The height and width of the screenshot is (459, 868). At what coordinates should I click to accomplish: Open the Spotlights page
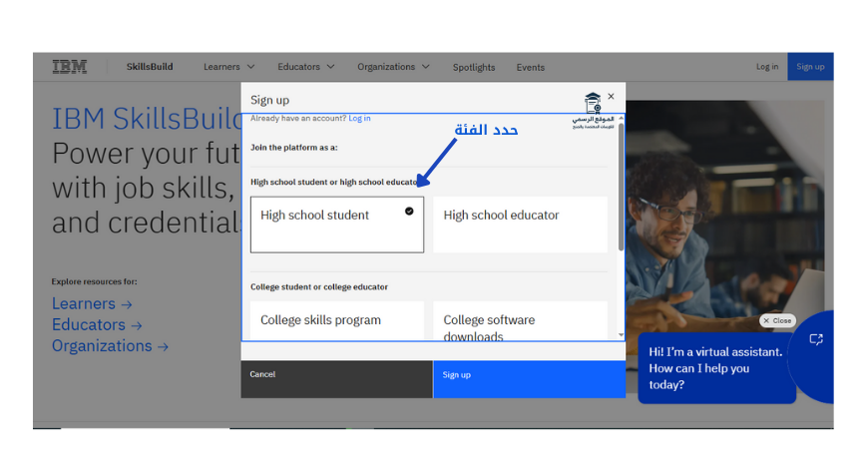(x=474, y=67)
